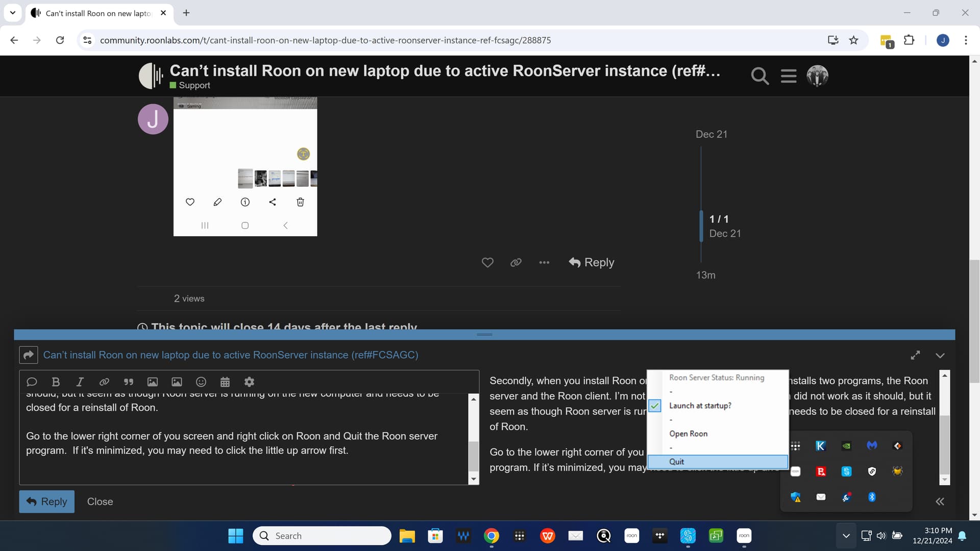
Task: Insert date and time calendar icon
Action: [225, 382]
